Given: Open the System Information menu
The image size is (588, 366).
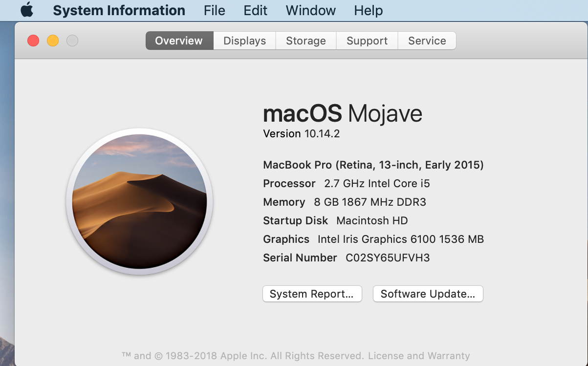Looking at the screenshot, I should pyautogui.click(x=119, y=10).
